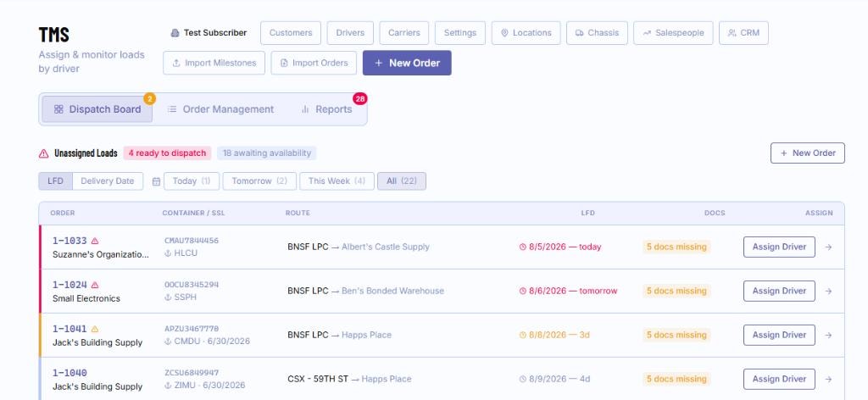Click clock icon for 8/5/2026 LFD
The height and width of the screenshot is (400, 868).
point(522,247)
